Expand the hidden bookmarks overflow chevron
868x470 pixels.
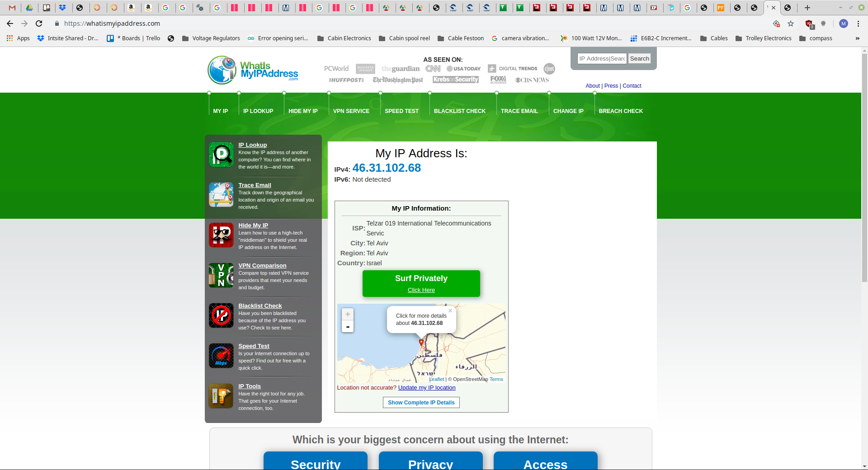click(857, 38)
